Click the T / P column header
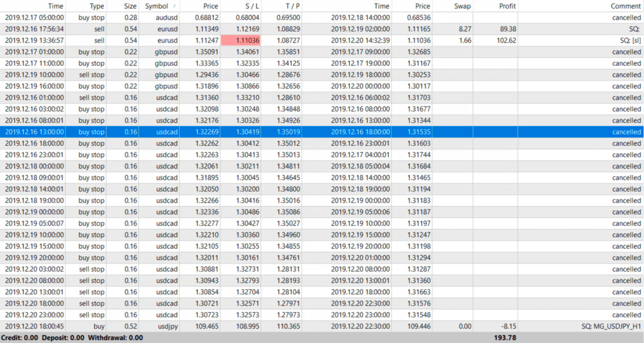This screenshot has width=644, height=343. (x=292, y=6)
